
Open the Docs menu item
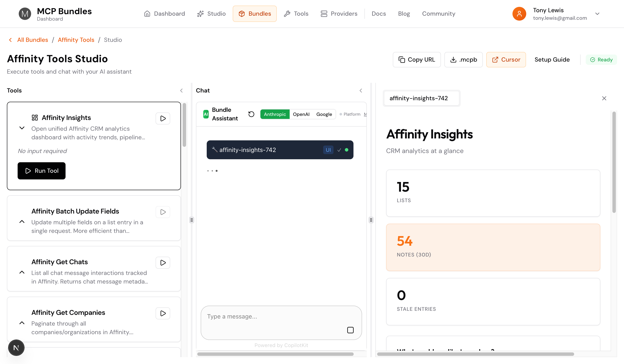379,14
